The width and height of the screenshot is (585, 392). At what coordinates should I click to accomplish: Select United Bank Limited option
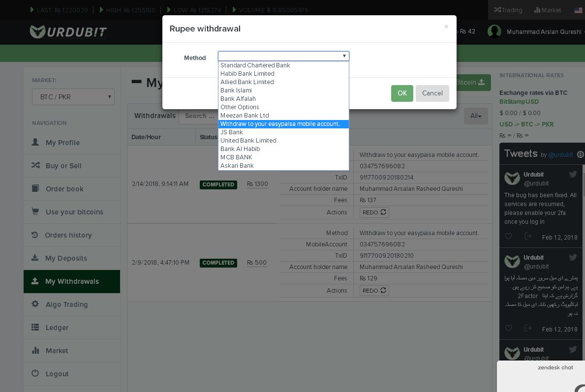[x=283, y=141]
